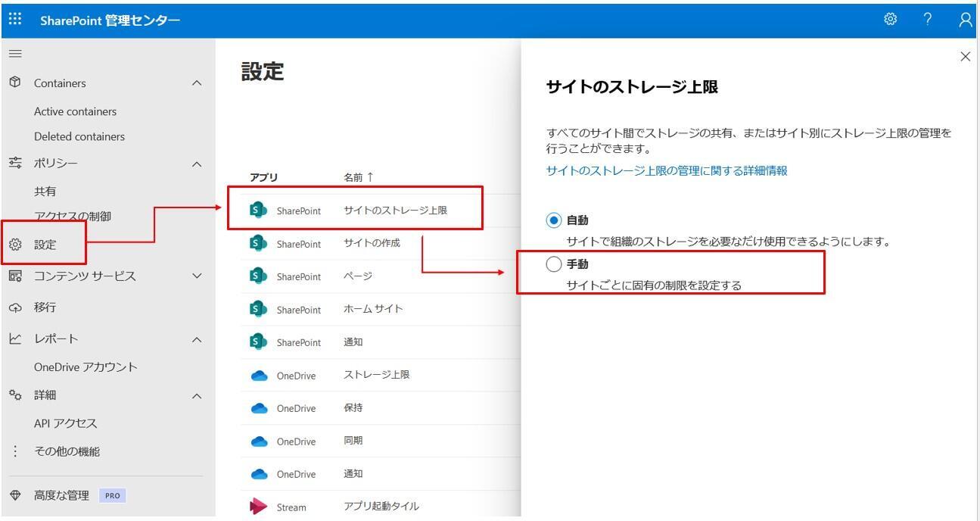Open API アクセス in the sidebar
This screenshot has width=980, height=521.
click(66, 423)
